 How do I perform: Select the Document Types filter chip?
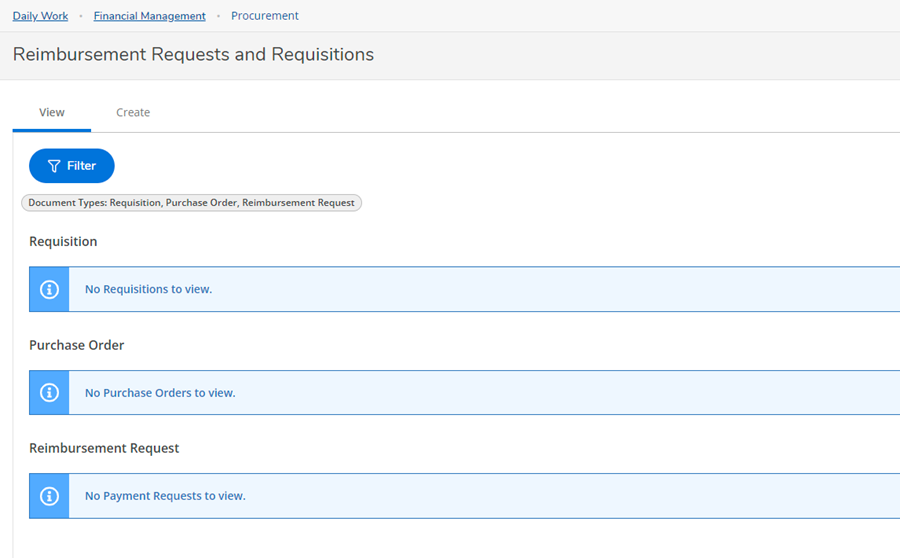[x=191, y=203]
